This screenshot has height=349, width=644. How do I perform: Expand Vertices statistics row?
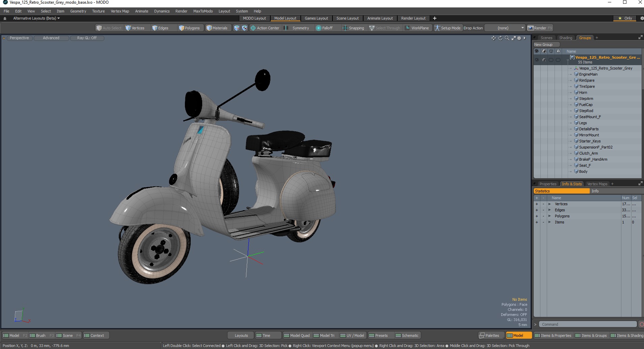coord(549,204)
